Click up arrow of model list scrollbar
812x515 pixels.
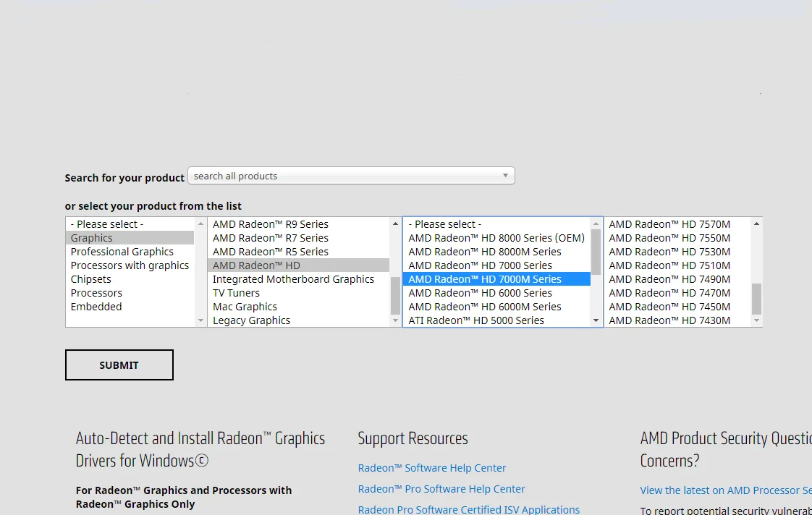click(756, 224)
